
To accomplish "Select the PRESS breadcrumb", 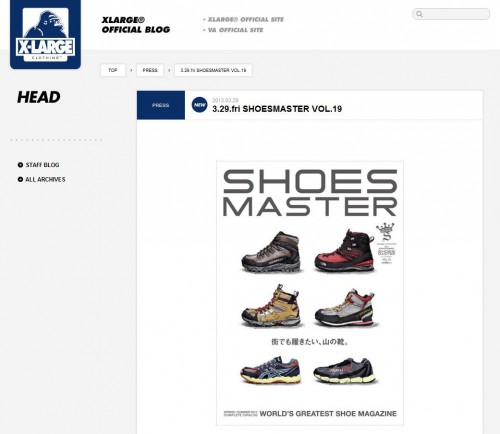I will [x=150, y=70].
